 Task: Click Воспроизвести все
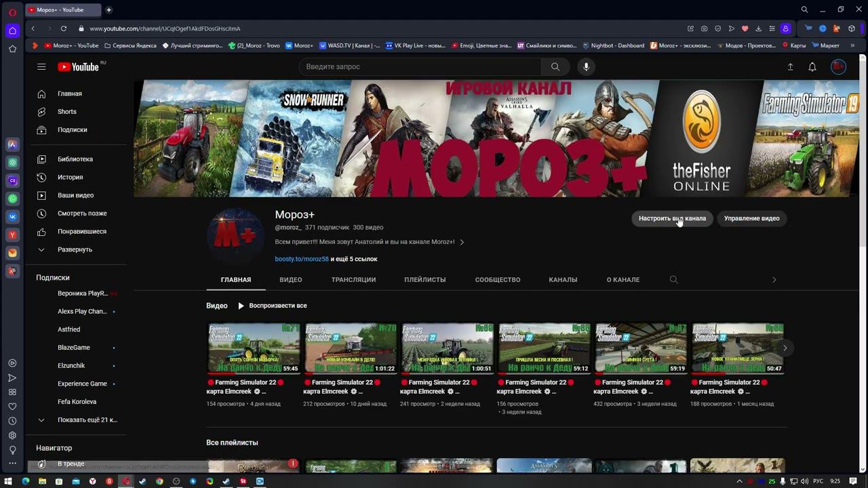(272, 306)
